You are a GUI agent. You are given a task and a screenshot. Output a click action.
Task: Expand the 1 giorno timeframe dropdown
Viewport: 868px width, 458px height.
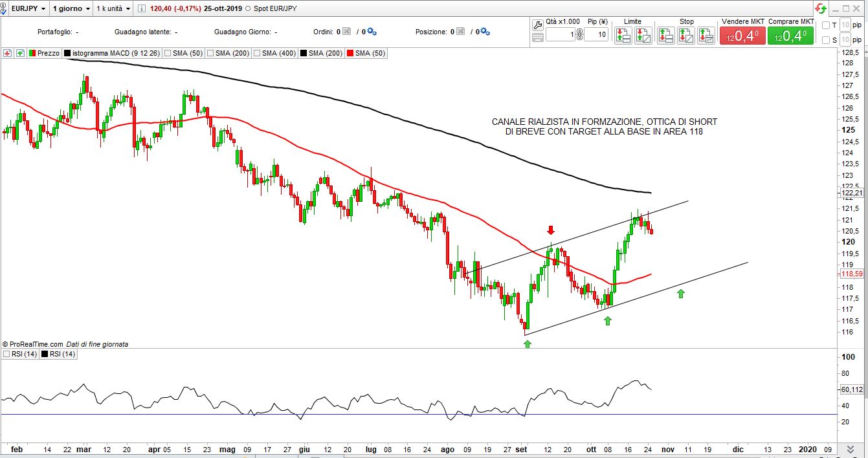coord(71,9)
